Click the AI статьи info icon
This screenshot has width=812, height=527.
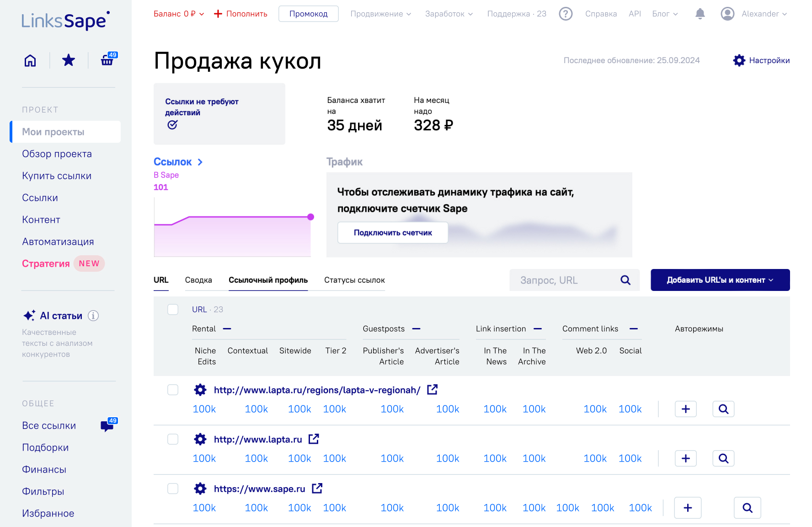93,316
